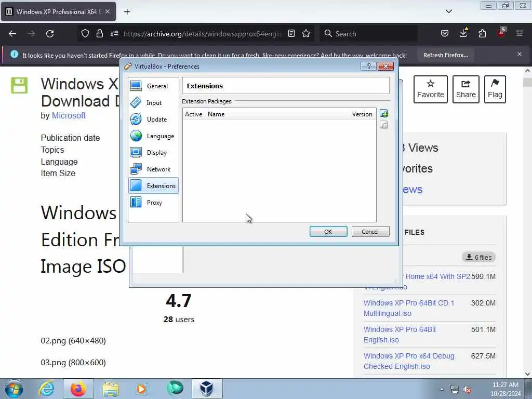Switch to VirtualBox in the taskbar
Image resolution: width=532 pixels, height=399 pixels.
pyautogui.click(x=207, y=389)
